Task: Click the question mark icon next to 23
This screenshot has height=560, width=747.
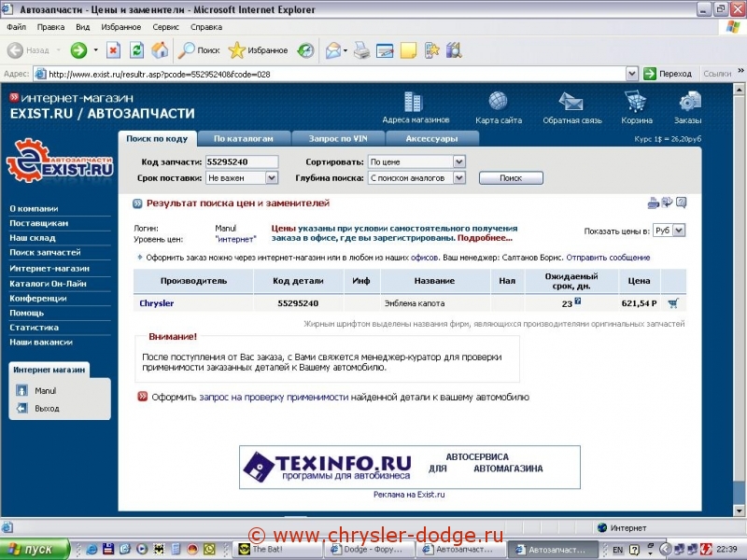Action: tap(578, 301)
